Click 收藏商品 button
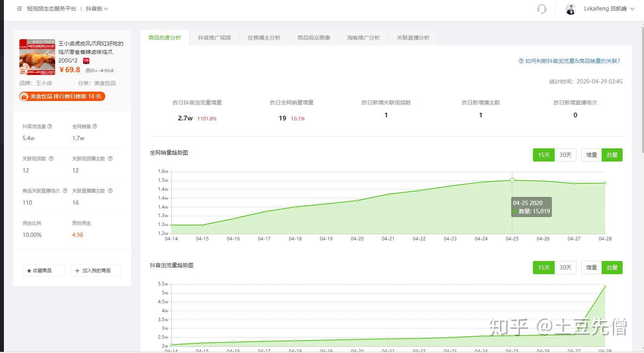This screenshot has height=353, width=644. pos(44,270)
